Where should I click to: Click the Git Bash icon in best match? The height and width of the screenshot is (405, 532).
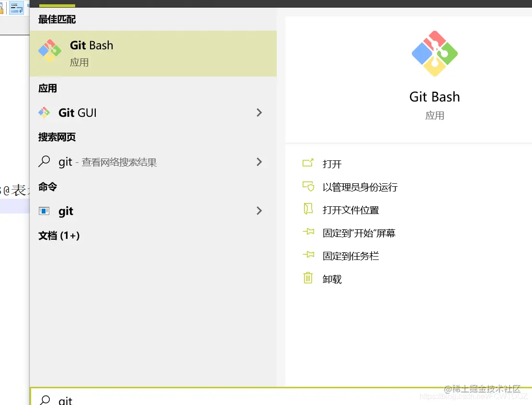coord(50,51)
